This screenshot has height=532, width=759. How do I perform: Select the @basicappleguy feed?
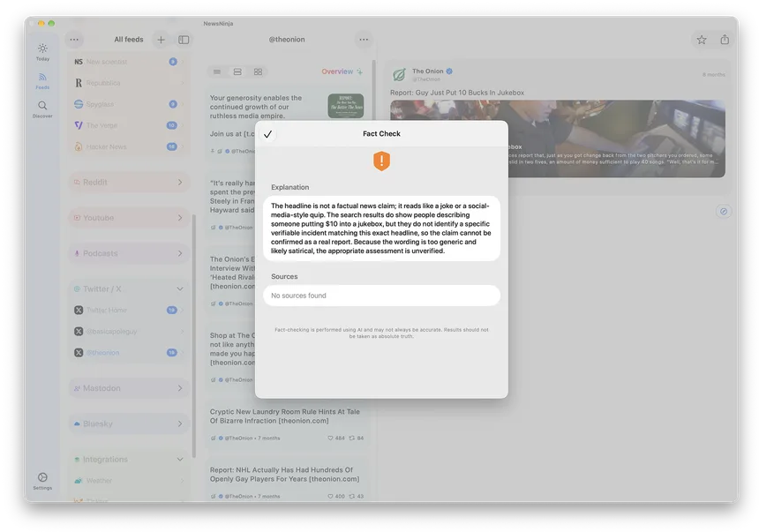[x=128, y=331]
